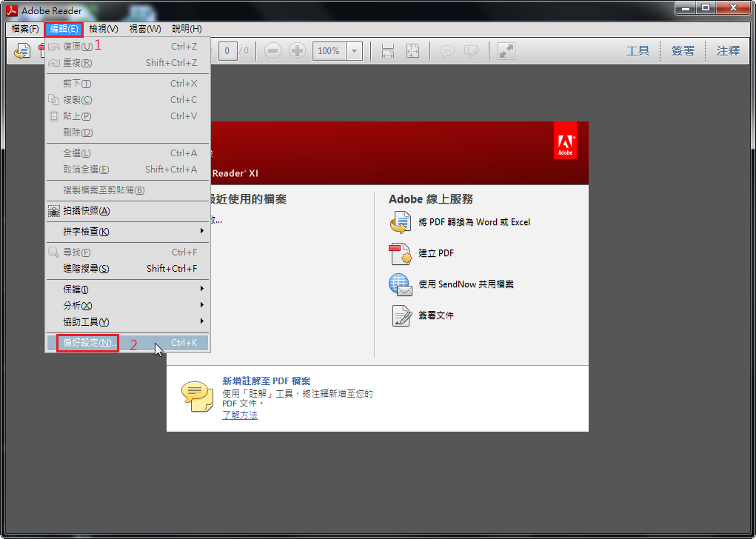Select 複製(C) in the Edit menu

pos(128,100)
